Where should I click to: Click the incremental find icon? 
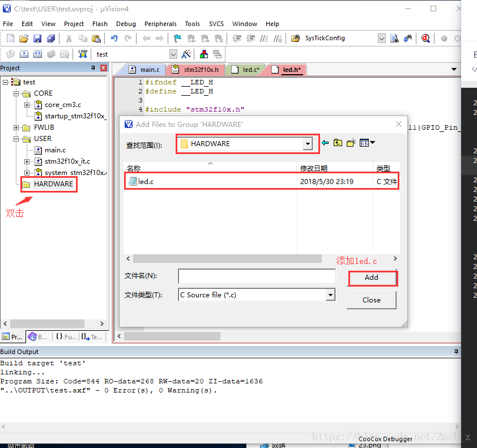pyautogui.click(x=408, y=39)
